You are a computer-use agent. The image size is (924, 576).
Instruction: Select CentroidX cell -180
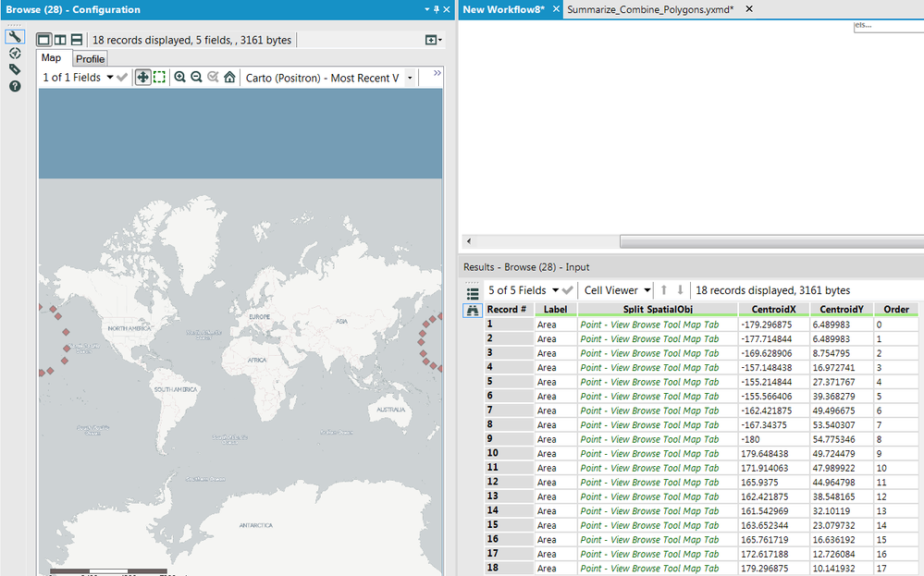click(774, 439)
